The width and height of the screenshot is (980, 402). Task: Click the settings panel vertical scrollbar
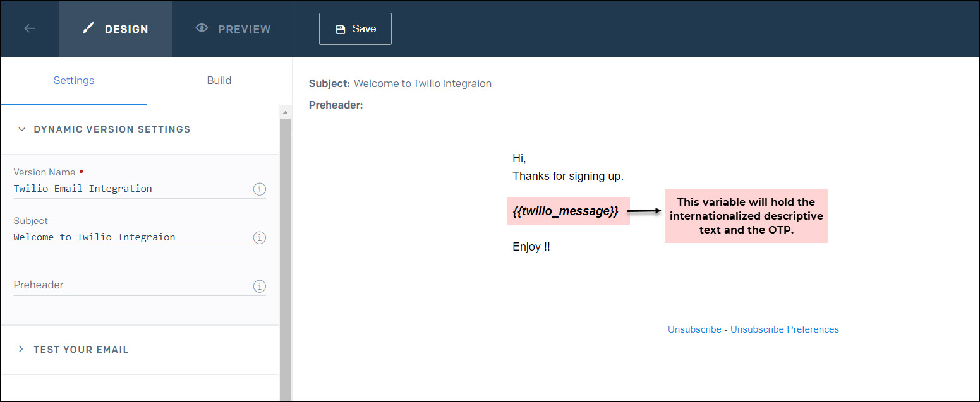pyautogui.click(x=285, y=259)
